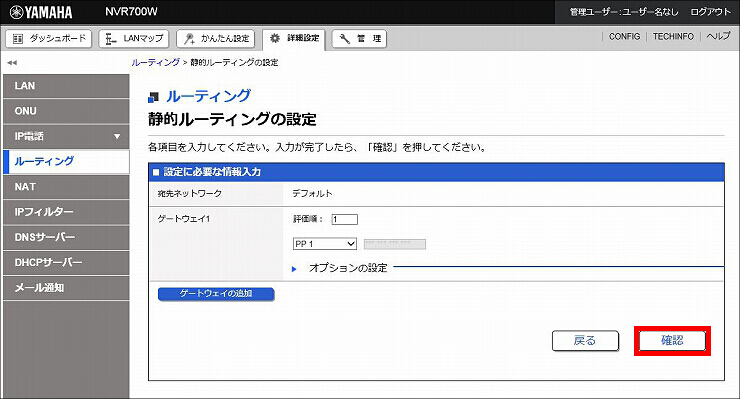Open the PP 1 gateway dropdown
The height and width of the screenshot is (399, 740).
[325, 244]
